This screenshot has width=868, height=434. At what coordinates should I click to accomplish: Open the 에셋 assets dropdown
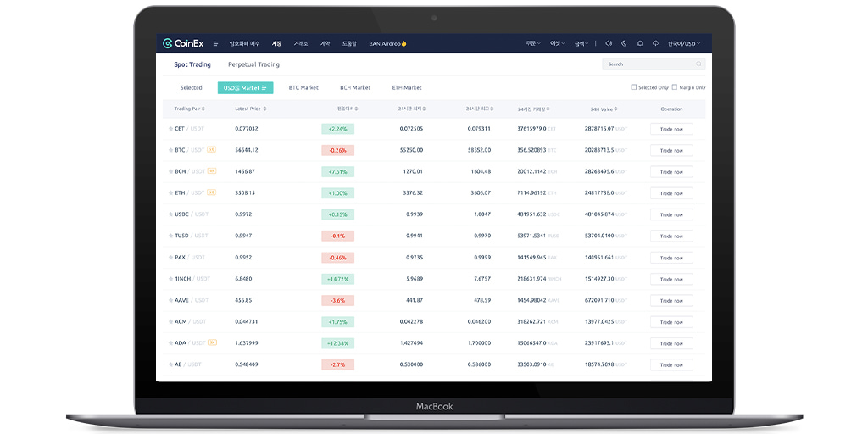coord(557,43)
